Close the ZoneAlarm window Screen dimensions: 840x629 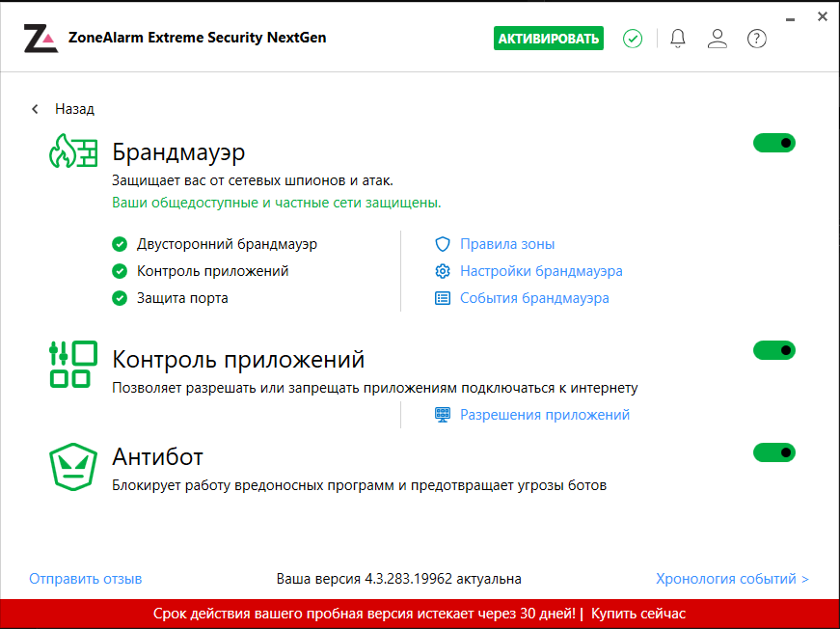823,16
